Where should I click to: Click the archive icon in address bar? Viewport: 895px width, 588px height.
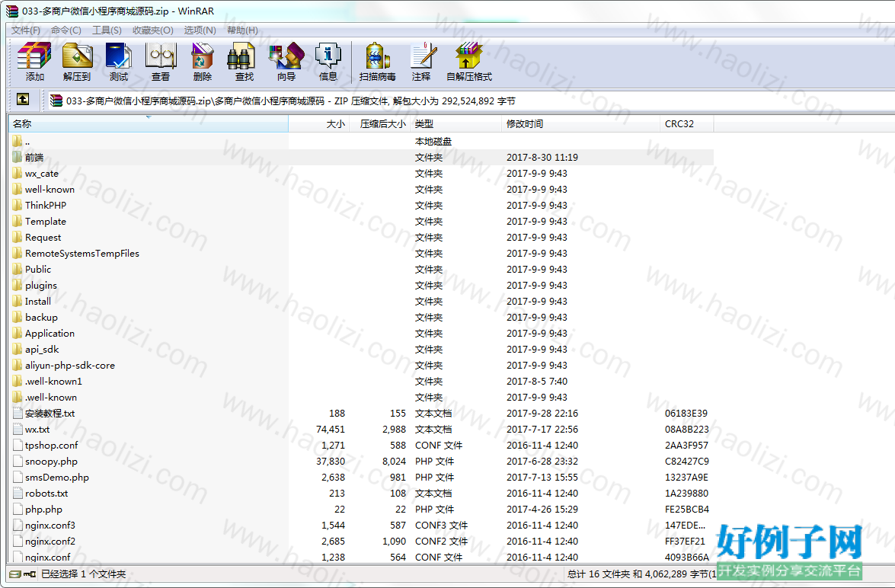click(x=56, y=101)
